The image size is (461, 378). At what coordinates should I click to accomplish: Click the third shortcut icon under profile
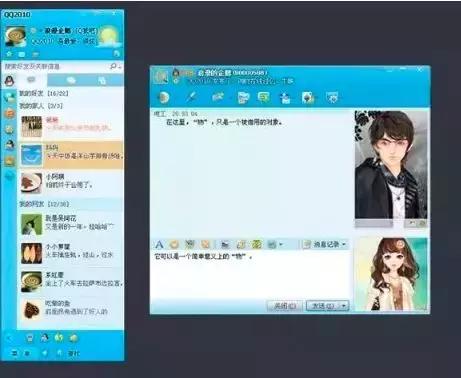(35, 54)
